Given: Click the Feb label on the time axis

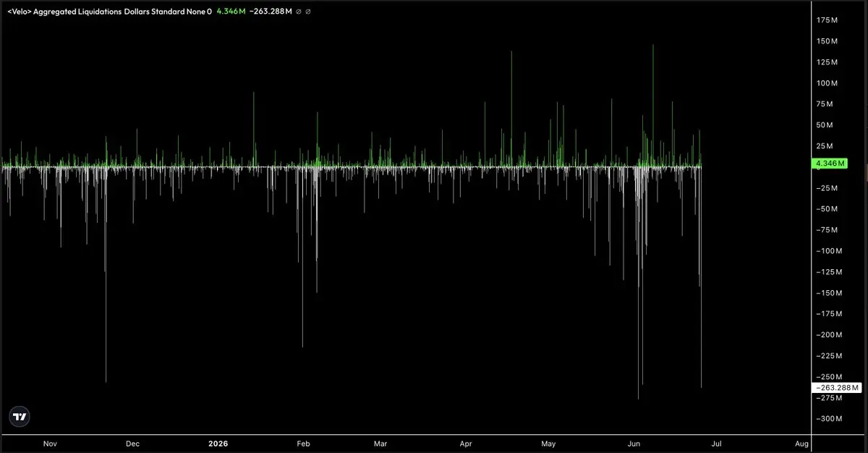Looking at the screenshot, I should tap(303, 443).
